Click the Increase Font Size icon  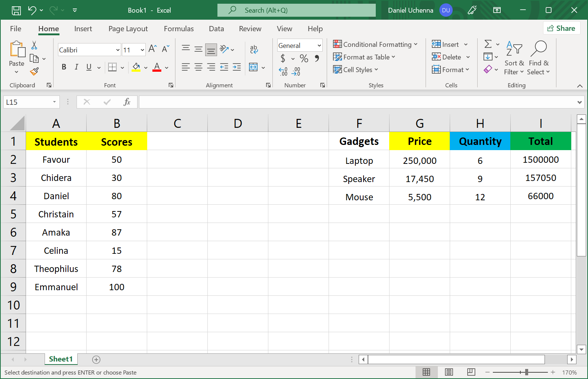click(152, 49)
